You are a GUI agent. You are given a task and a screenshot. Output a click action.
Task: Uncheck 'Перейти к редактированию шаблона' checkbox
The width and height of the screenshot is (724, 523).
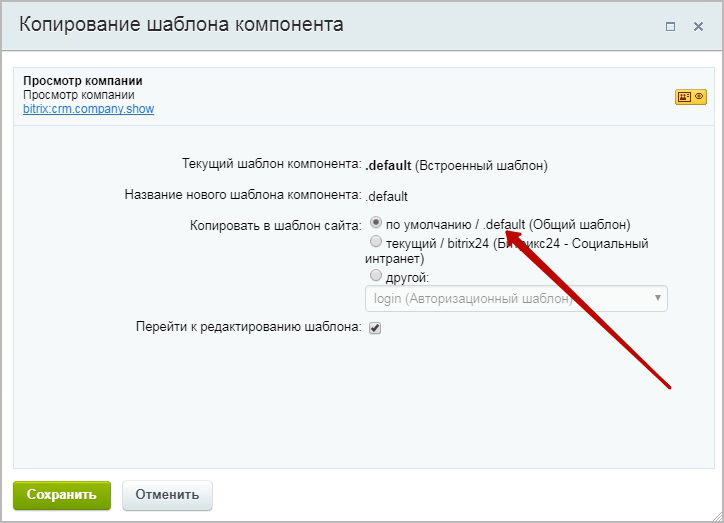pos(375,327)
